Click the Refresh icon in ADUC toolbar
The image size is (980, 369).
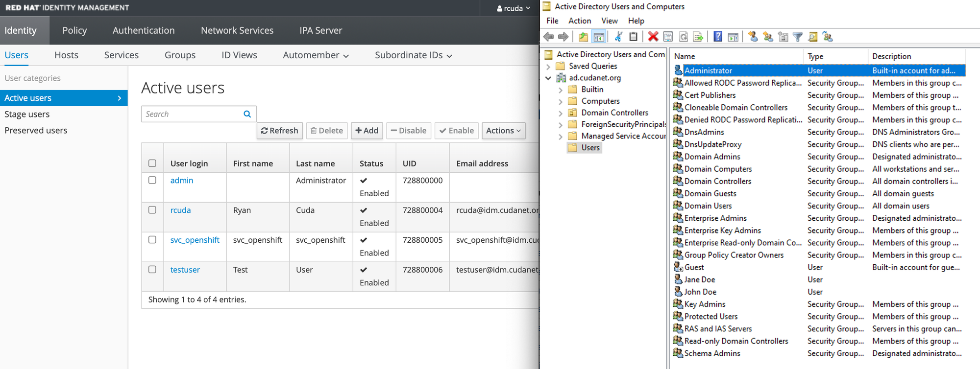point(683,37)
